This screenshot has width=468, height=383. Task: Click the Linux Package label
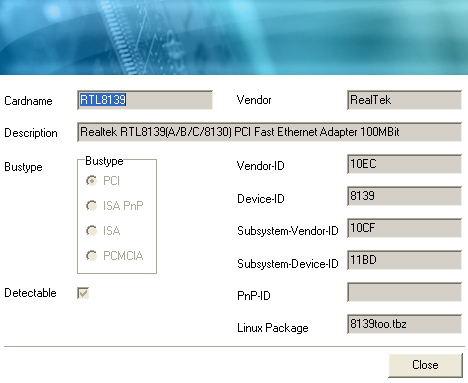273,328
